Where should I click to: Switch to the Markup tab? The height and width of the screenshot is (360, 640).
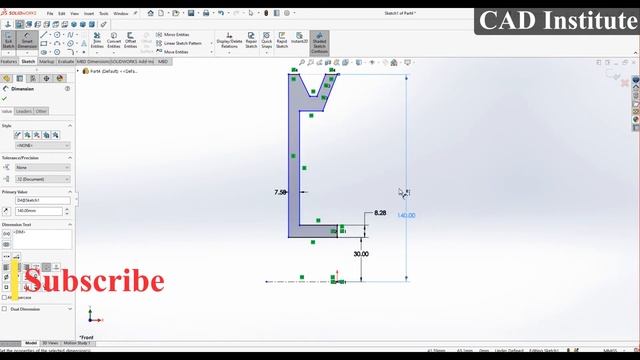[47, 62]
